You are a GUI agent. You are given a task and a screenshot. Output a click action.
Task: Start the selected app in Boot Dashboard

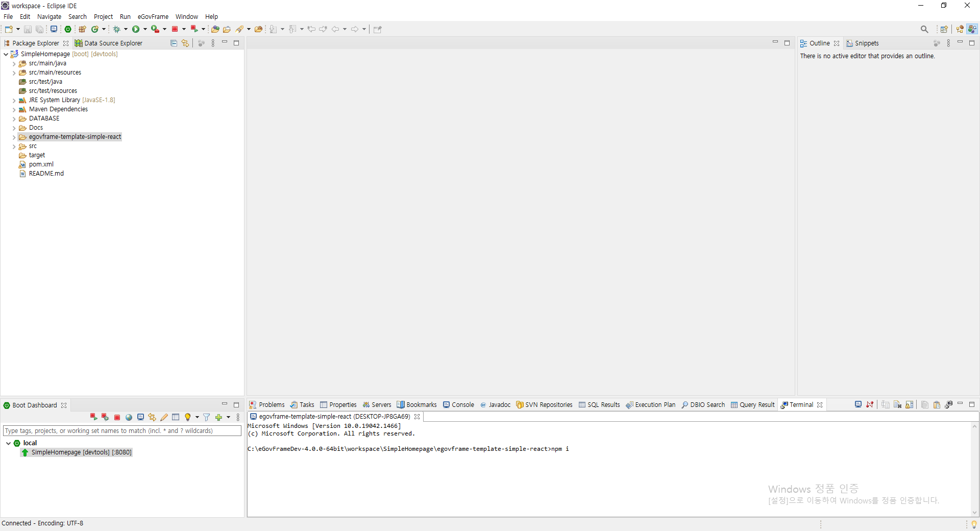coord(93,417)
